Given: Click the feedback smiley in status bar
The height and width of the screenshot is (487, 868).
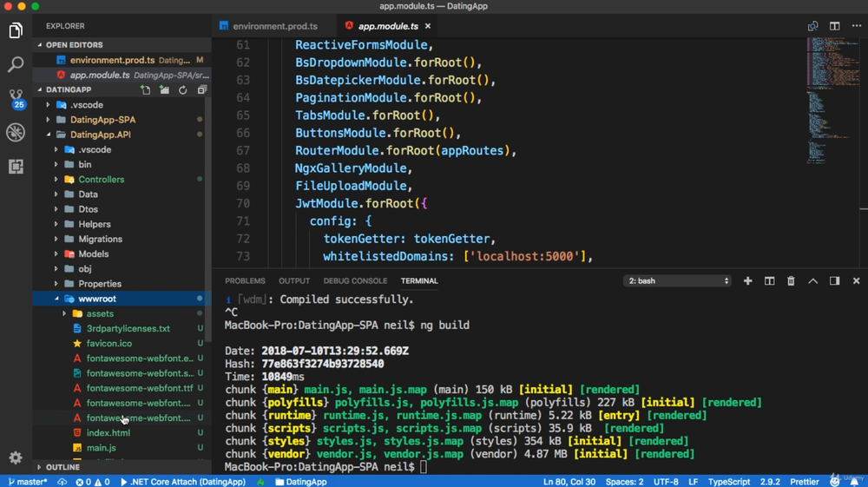Looking at the screenshot, I should [x=834, y=482].
